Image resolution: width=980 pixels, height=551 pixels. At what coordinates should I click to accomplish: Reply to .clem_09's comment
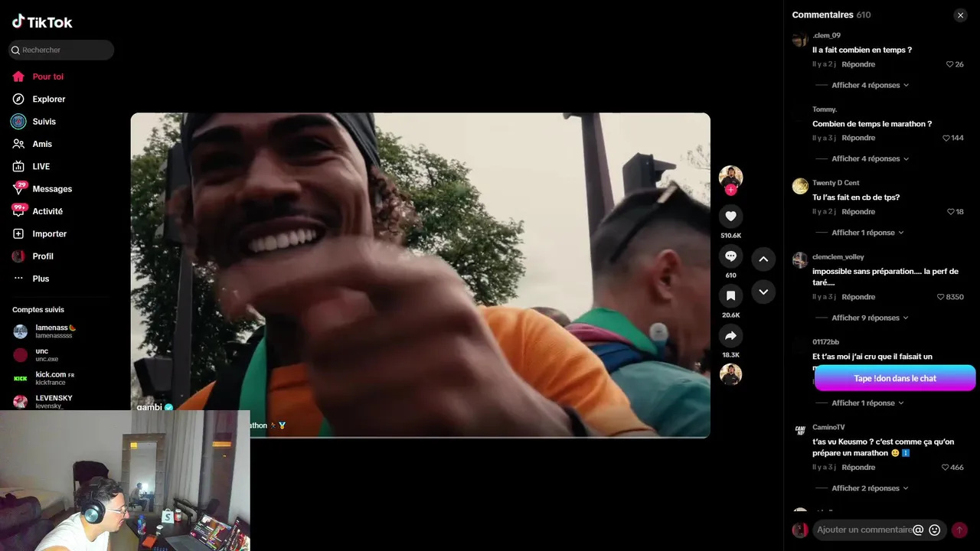pyautogui.click(x=858, y=64)
